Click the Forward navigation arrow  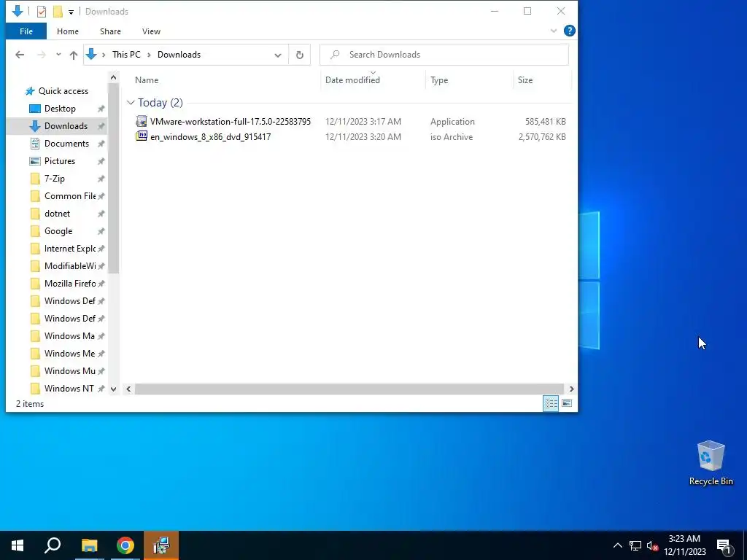42,55
